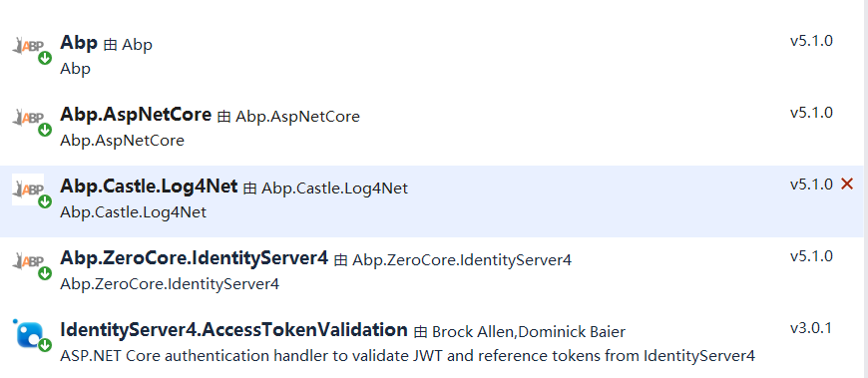Click the author label '由 Abp.Castle.Log4Net'

[x=325, y=189]
